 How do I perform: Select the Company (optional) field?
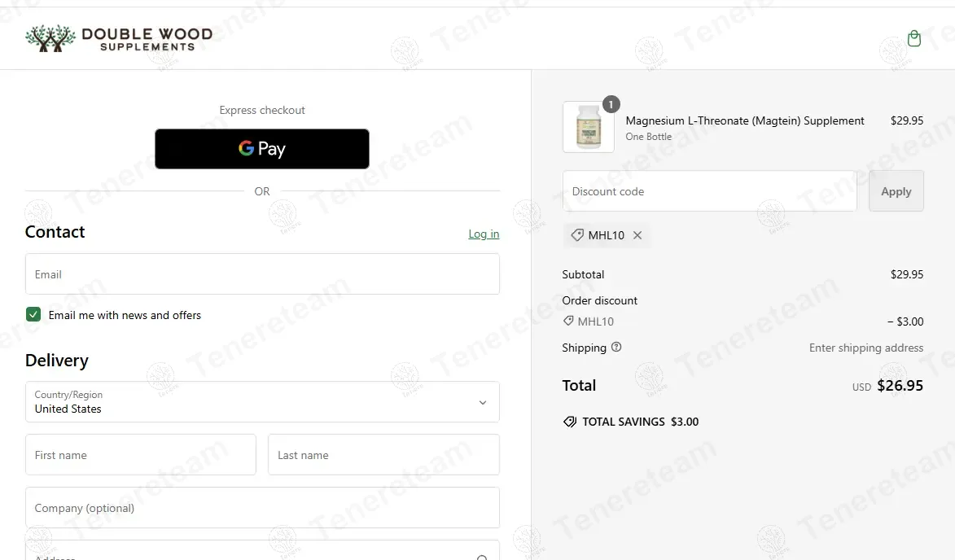coord(262,508)
